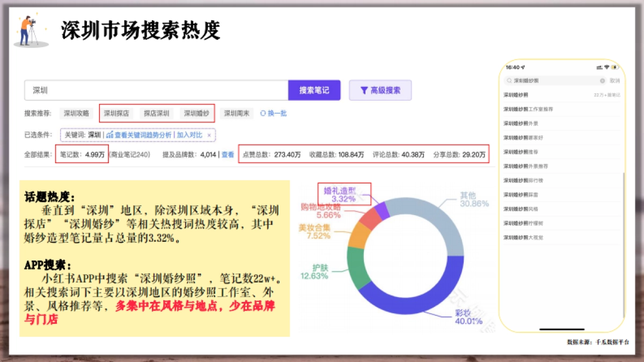Click 换一批 to refresh suggestions
644x362 pixels.
(276, 114)
